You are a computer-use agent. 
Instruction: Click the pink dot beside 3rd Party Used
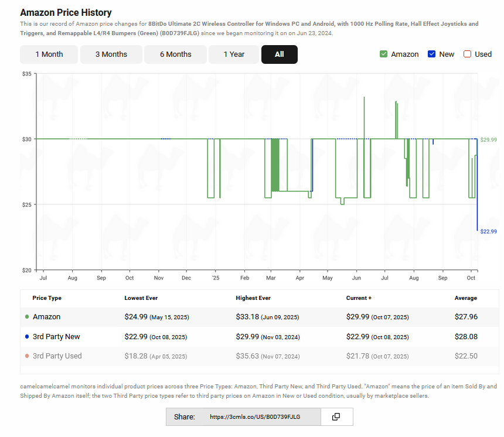27,356
